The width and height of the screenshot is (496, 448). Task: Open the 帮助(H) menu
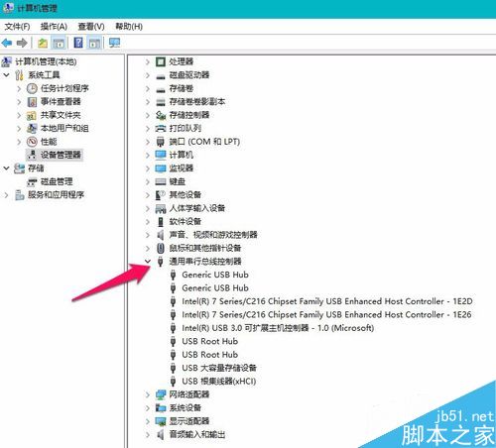129,27
